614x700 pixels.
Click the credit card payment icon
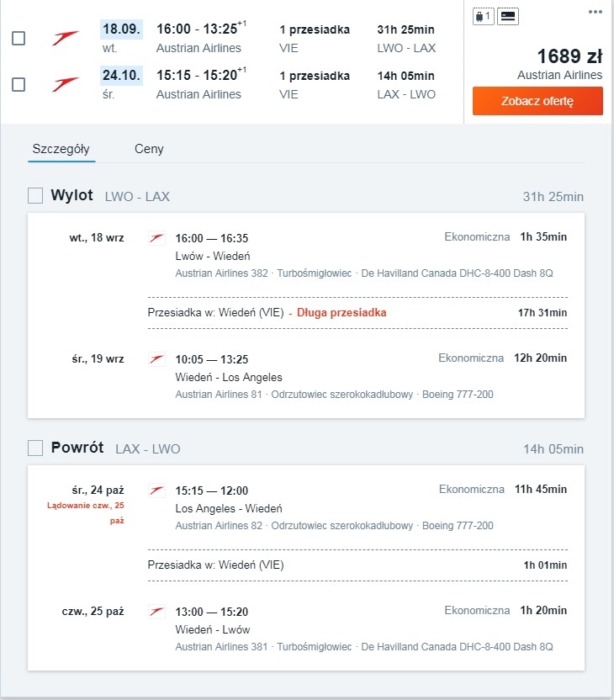tap(508, 17)
